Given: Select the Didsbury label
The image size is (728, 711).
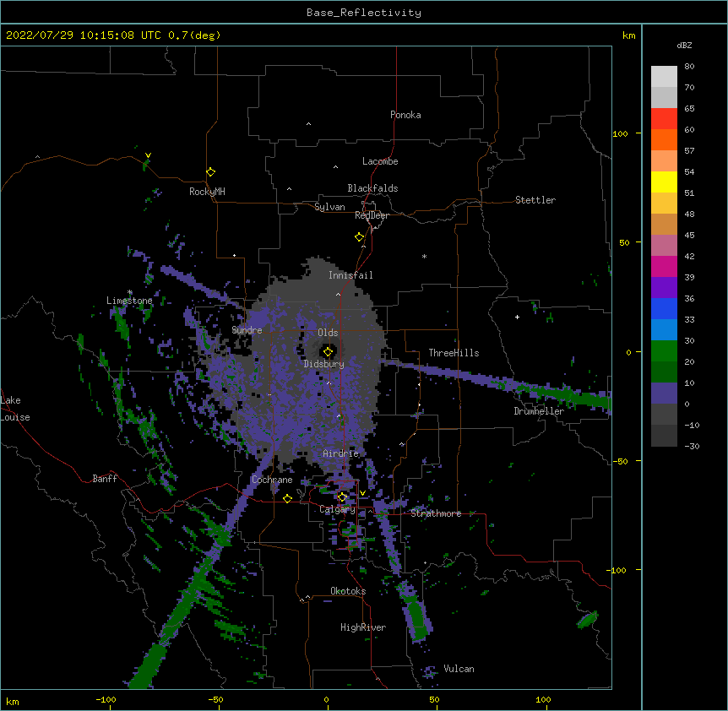Looking at the screenshot, I should 324,364.
